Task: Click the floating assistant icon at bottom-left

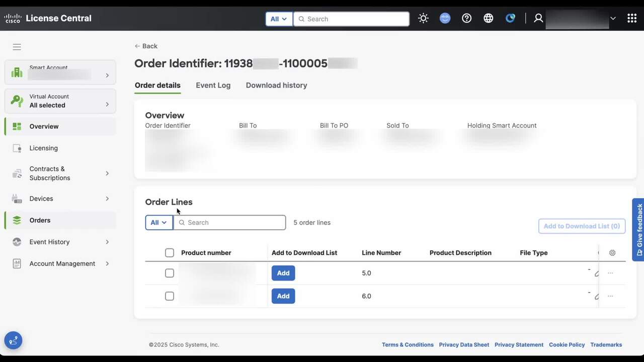Action: pos(13,340)
